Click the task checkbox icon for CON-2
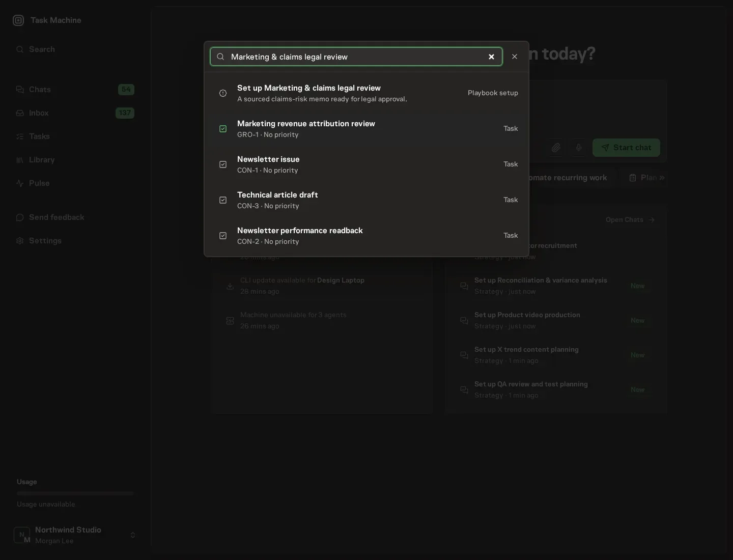The image size is (733, 560). (x=223, y=236)
